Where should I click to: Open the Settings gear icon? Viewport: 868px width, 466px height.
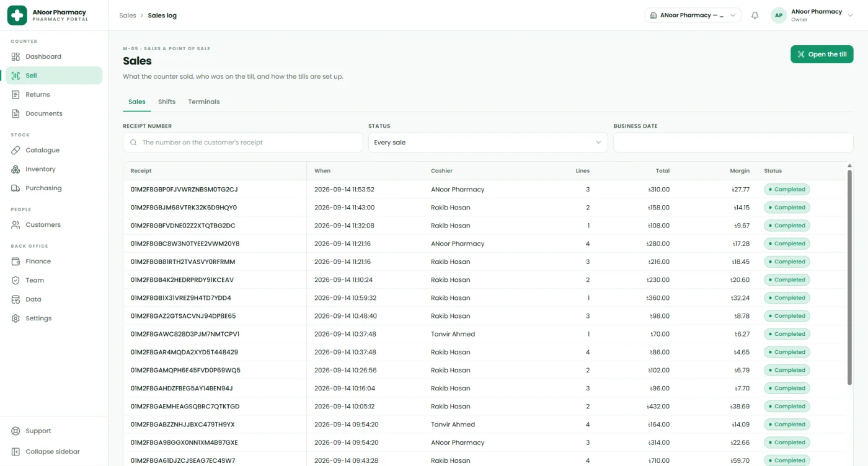pos(15,319)
